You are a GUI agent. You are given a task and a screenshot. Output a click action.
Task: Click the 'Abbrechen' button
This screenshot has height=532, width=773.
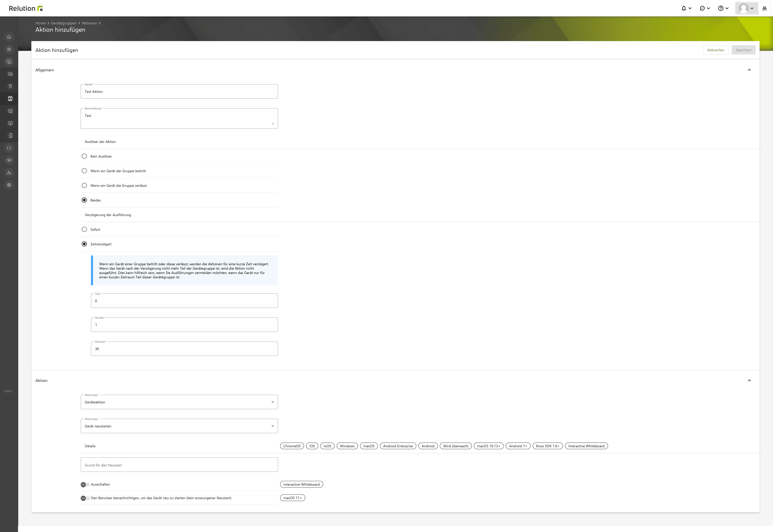coord(716,50)
